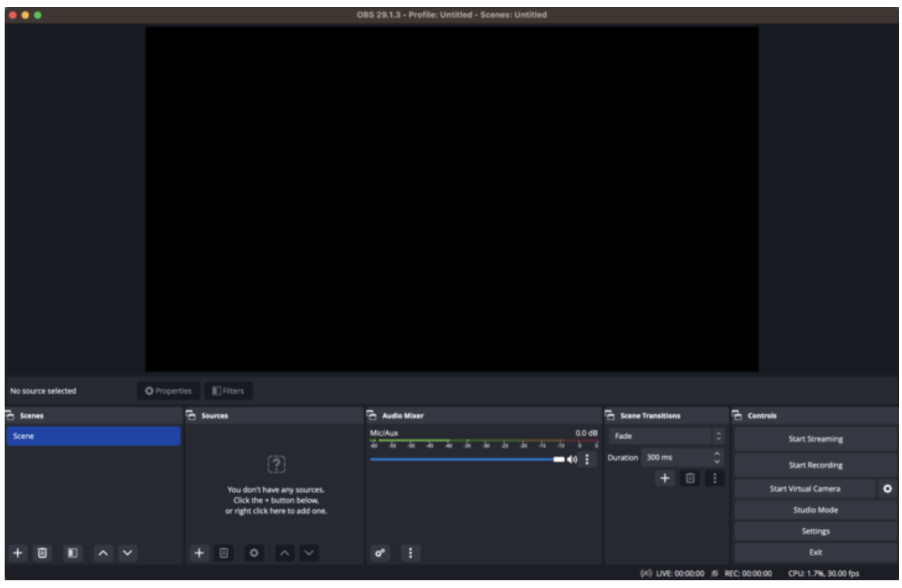Screen dimensions: 902x588
Task: Enable Studio Mode
Action: [x=815, y=509]
